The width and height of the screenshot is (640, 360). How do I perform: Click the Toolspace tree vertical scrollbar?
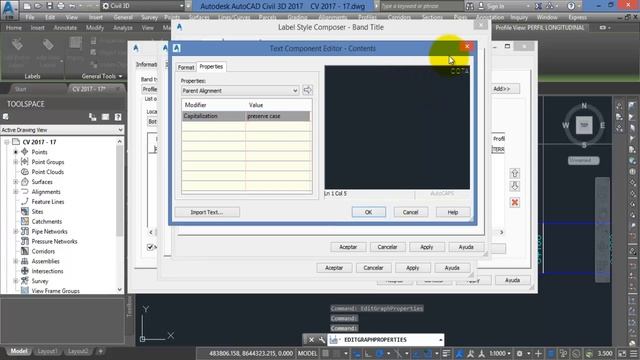point(120,215)
